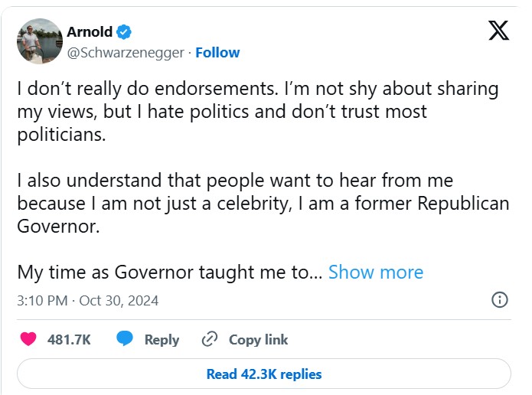This screenshot has width=532, height=395.
Task: Open the 3:10 PM · Oct 30, 2024 timestamp
Action: [x=88, y=300]
